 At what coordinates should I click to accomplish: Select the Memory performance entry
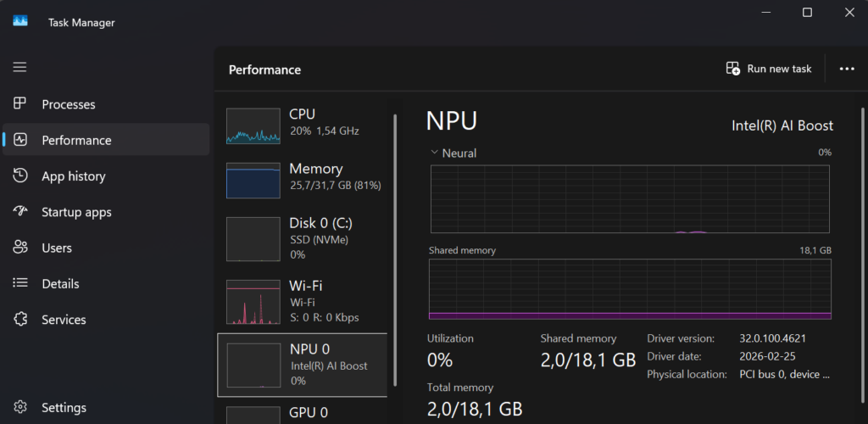tap(303, 176)
